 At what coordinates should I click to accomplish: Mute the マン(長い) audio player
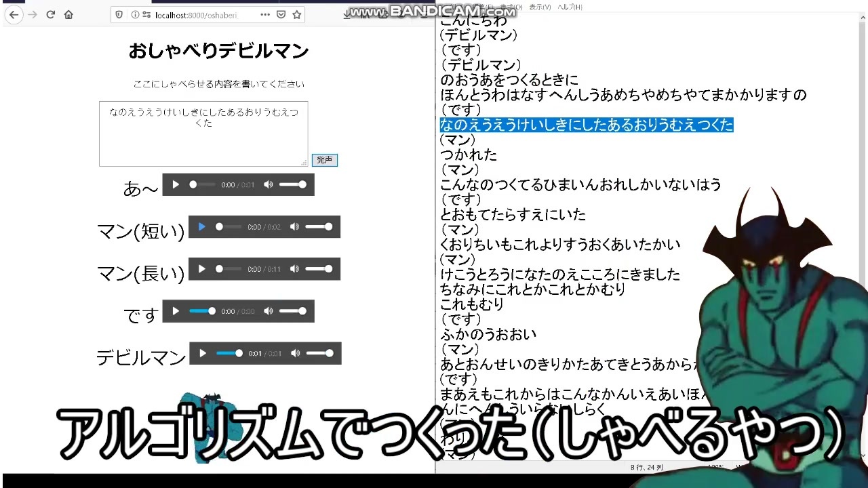(294, 268)
